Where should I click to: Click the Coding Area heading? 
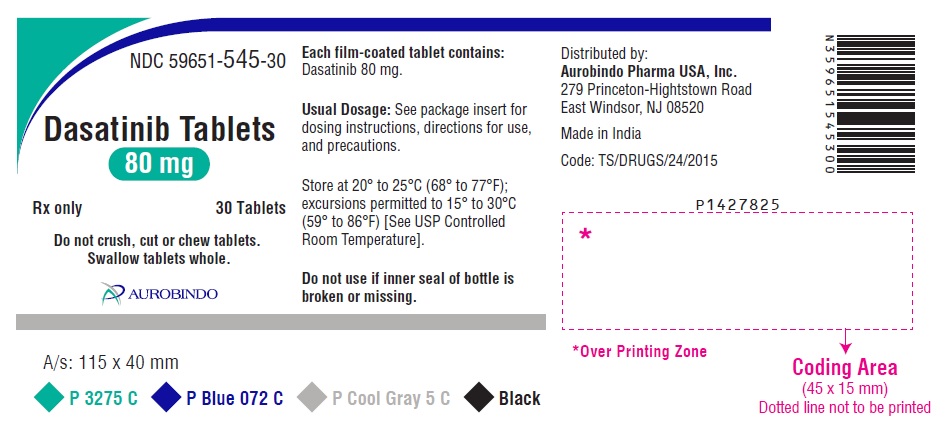coord(845,368)
